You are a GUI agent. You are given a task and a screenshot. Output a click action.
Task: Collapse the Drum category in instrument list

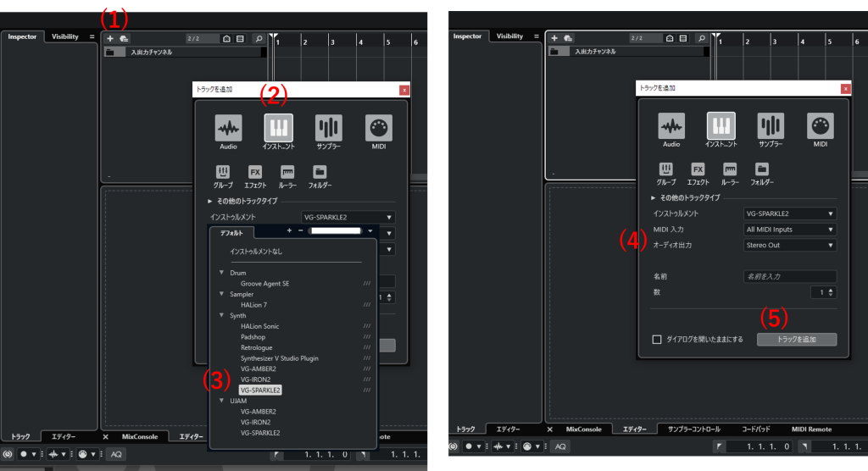coord(222,273)
